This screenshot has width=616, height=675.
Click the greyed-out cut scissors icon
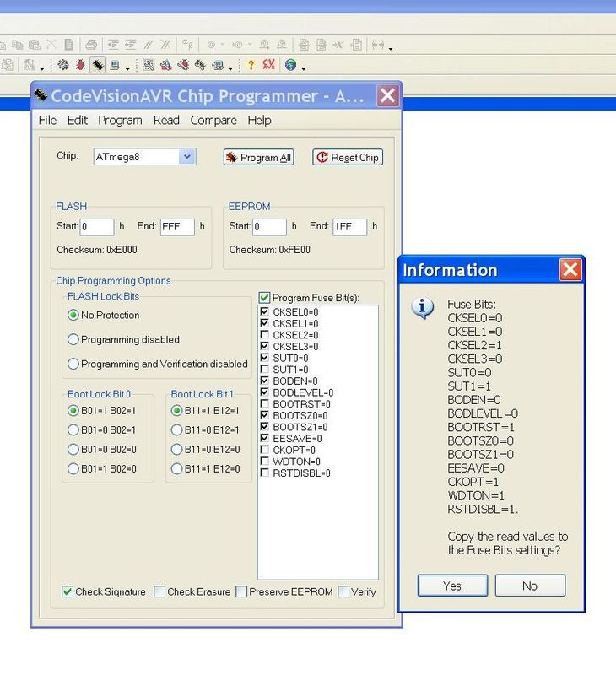[x=51, y=45]
